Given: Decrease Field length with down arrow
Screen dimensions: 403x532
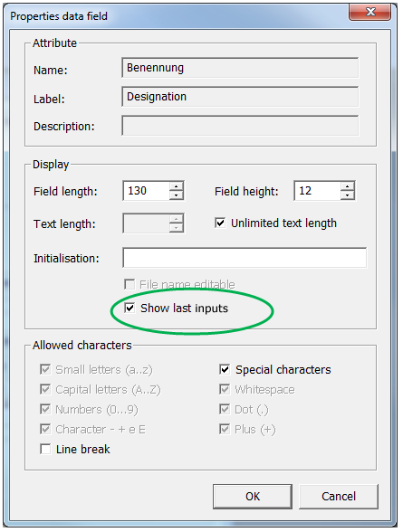Looking at the screenshot, I should coord(176,195).
